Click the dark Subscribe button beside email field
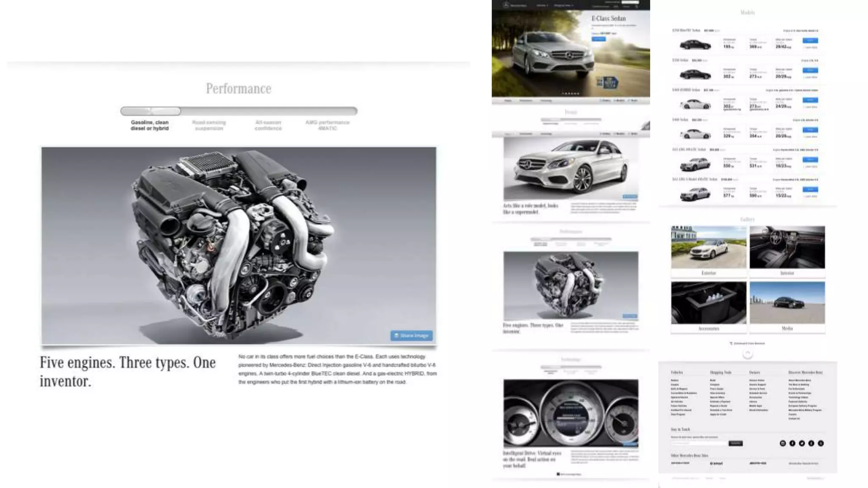 click(735, 443)
